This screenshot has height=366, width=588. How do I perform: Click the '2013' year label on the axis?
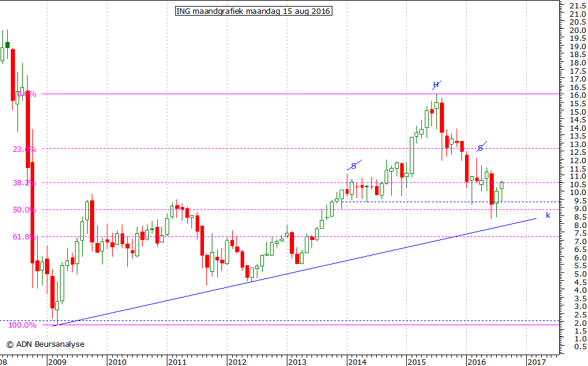(297, 362)
